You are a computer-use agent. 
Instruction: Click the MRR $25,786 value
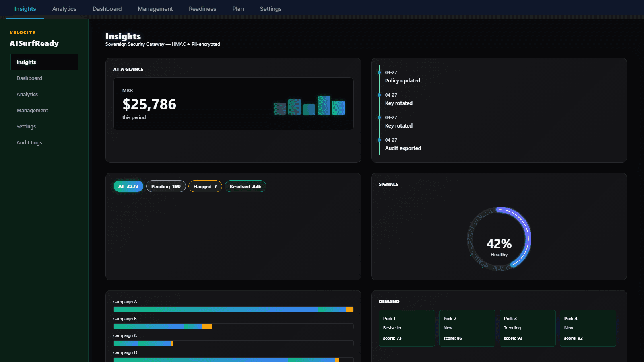pyautogui.click(x=149, y=105)
